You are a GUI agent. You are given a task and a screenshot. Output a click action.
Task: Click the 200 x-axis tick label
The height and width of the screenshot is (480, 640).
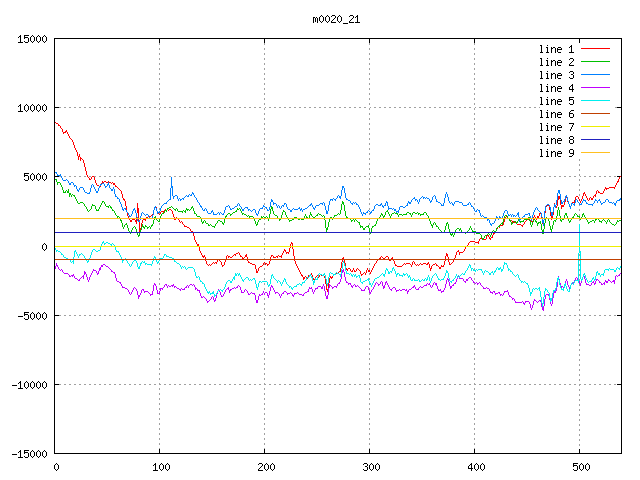point(265,467)
